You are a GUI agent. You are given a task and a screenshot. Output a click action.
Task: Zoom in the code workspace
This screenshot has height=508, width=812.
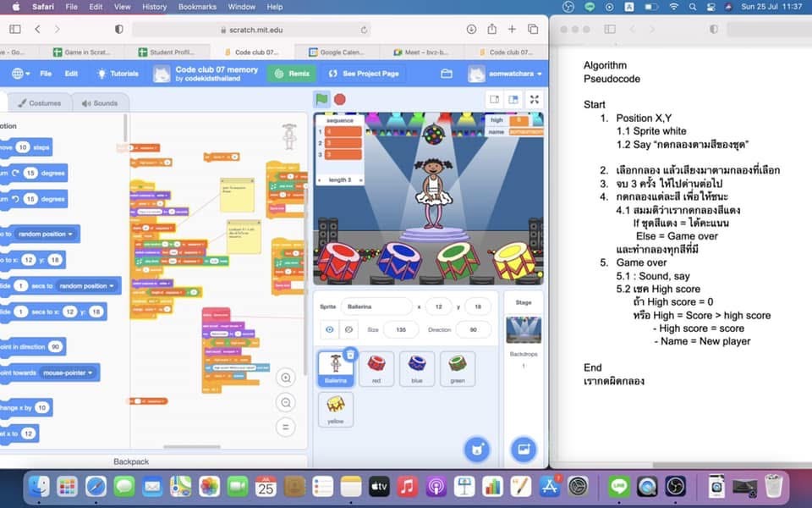point(285,378)
